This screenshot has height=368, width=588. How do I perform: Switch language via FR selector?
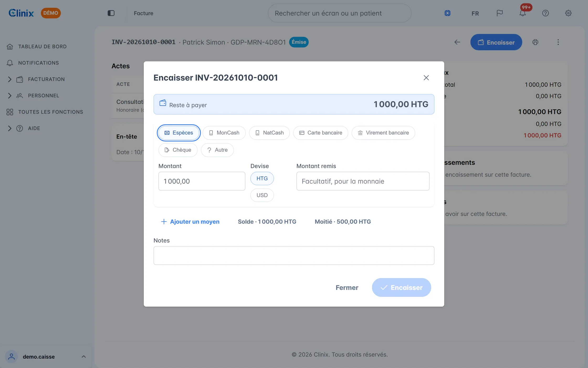[x=475, y=13]
